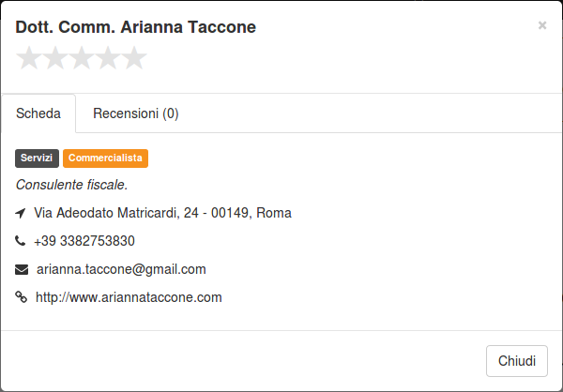Viewport: 563px width, 392px height.
Task: Open the Recensioni (0) tab
Action: click(x=136, y=113)
